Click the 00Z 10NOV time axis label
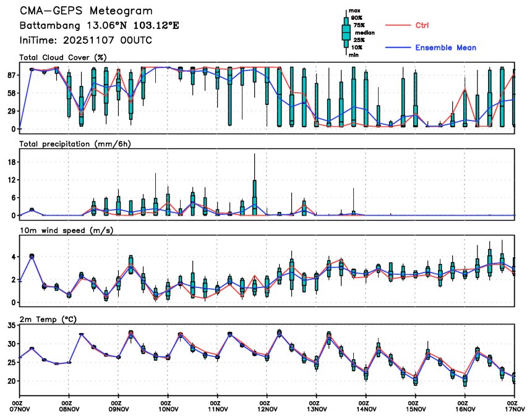This screenshot has width=532, height=419. click(168, 406)
